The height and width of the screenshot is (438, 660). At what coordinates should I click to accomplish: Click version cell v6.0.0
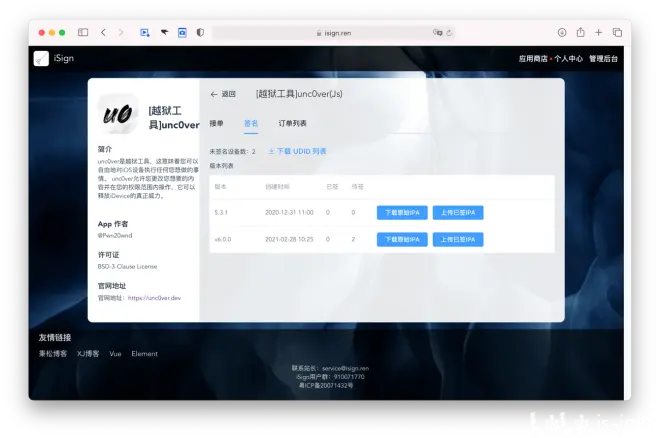click(x=223, y=239)
